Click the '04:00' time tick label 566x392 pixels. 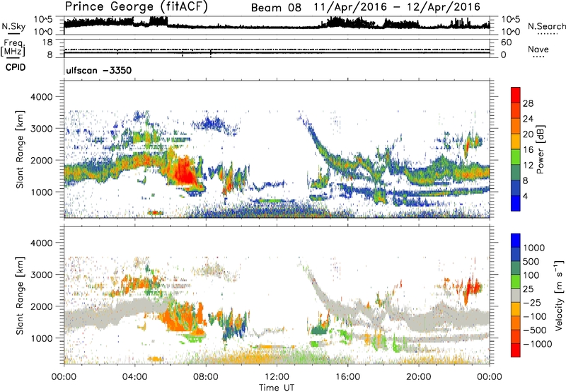[x=134, y=377]
